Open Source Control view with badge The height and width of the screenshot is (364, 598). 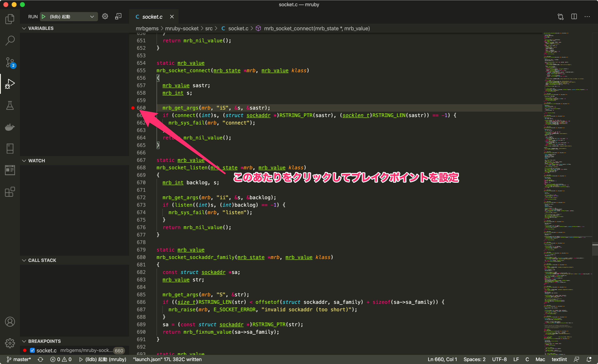10,62
